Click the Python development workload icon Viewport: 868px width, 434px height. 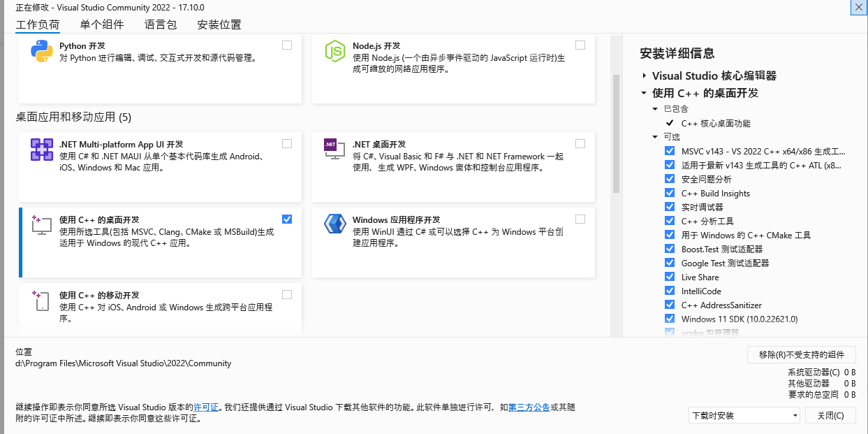click(42, 51)
